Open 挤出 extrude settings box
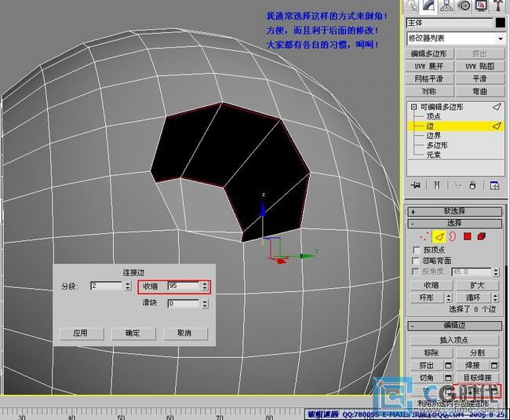The width and height of the screenshot is (510, 420). click(x=448, y=366)
